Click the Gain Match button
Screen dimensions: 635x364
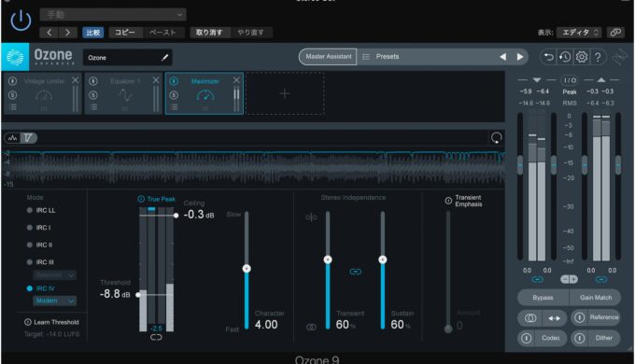coord(596,298)
